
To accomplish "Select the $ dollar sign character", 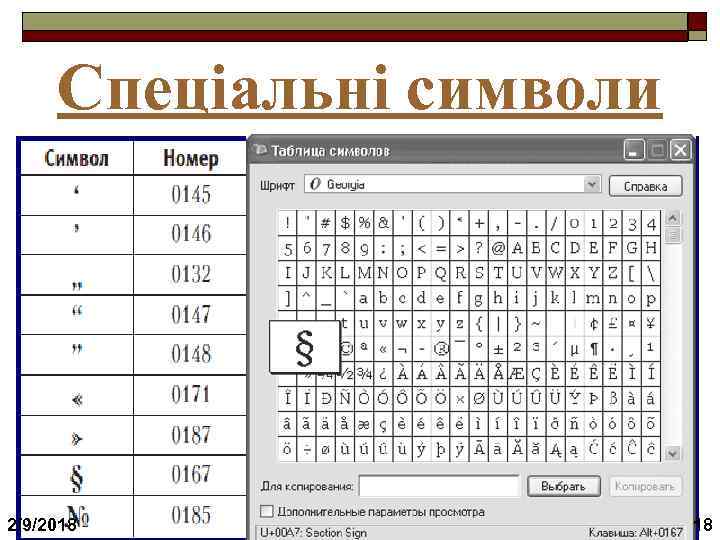I will [345, 223].
